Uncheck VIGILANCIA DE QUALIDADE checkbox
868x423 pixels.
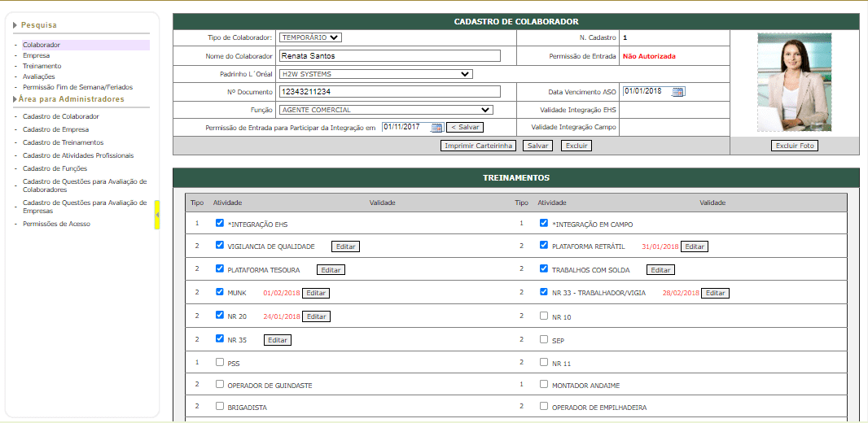[220, 245]
